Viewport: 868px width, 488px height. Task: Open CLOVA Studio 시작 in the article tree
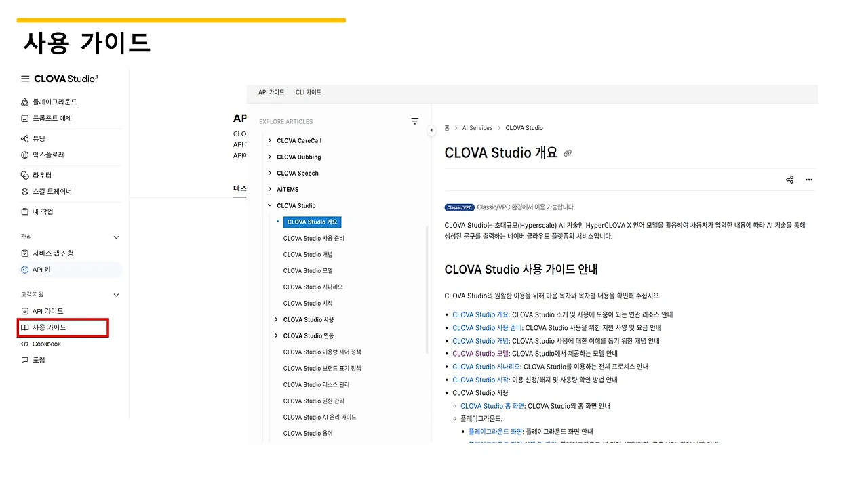click(x=308, y=303)
